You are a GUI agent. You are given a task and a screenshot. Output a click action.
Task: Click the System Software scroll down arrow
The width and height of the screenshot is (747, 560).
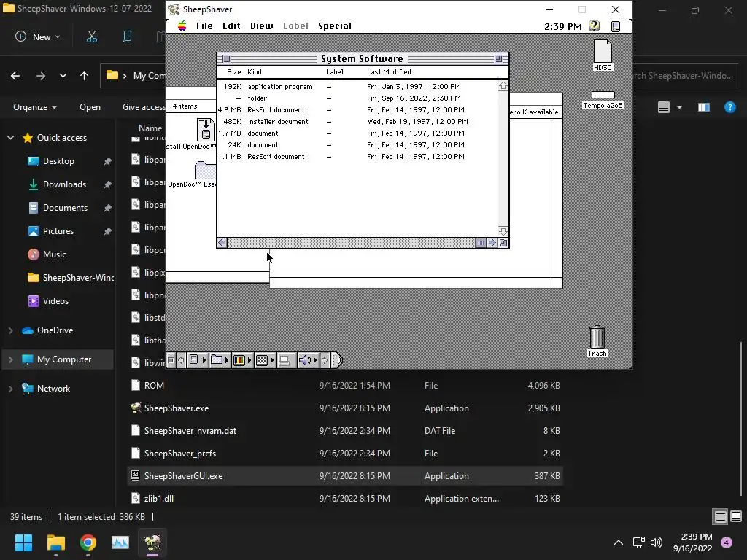[503, 231]
